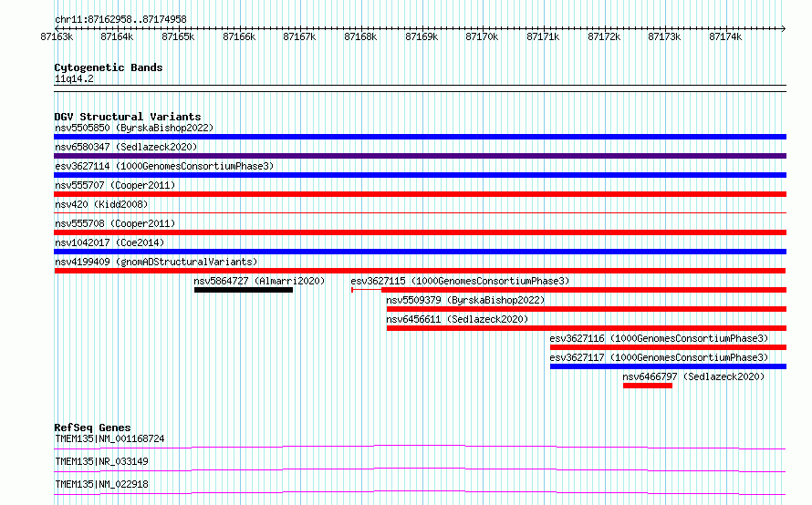Image resolution: width=812 pixels, height=505 pixels.
Task: Click the magenta line under TMEM135|NR_033149
Action: coord(420,469)
